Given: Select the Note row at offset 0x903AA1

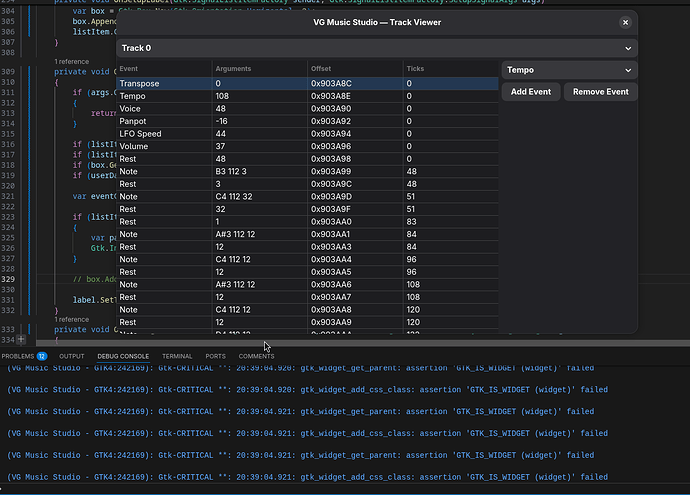Looking at the screenshot, I should point(307,234).
